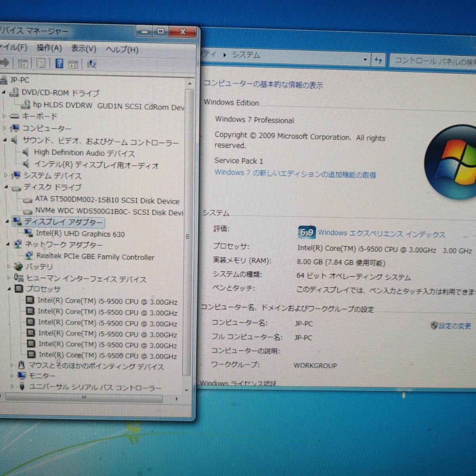
Task: Expand the キーボード node
Action: (x=4, y=116)
